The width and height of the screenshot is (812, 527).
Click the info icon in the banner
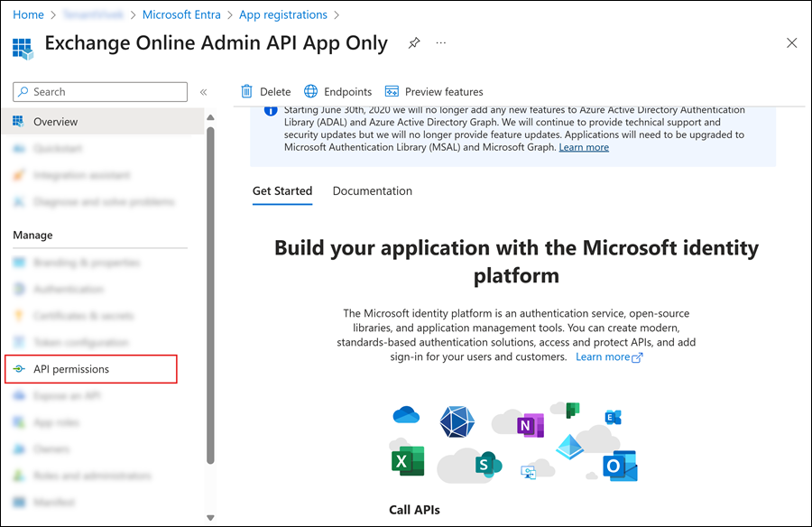271,110
